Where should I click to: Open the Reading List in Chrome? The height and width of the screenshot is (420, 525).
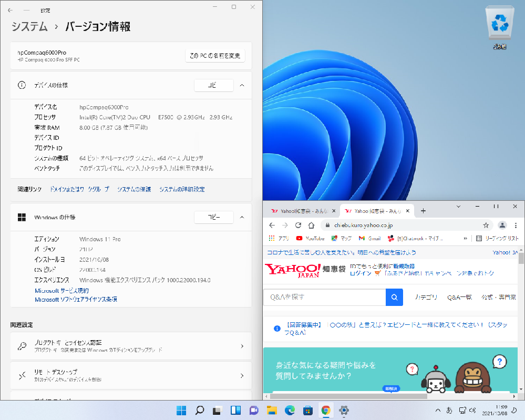[497, 238]
